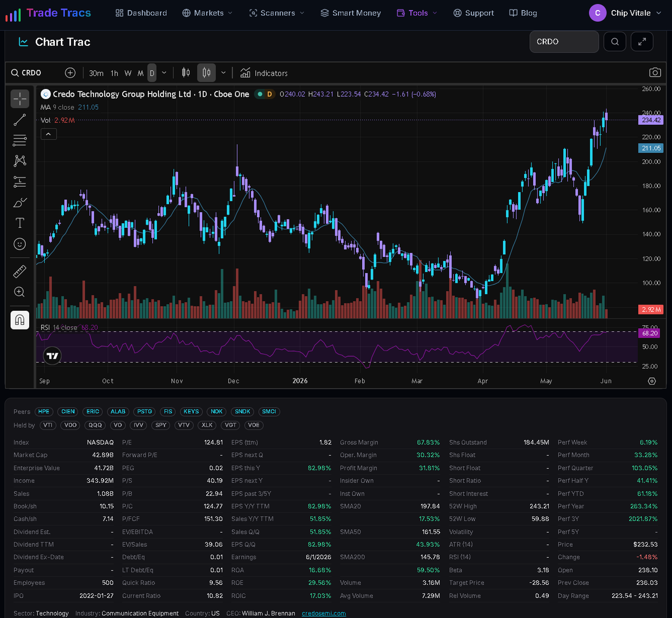Click the ticker search magnifier button
The image size is (672, 618).
(615, 41)
